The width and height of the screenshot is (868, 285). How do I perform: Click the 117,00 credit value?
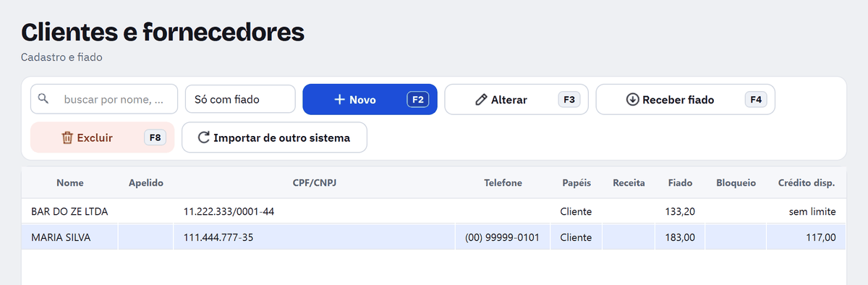point(821,237)
